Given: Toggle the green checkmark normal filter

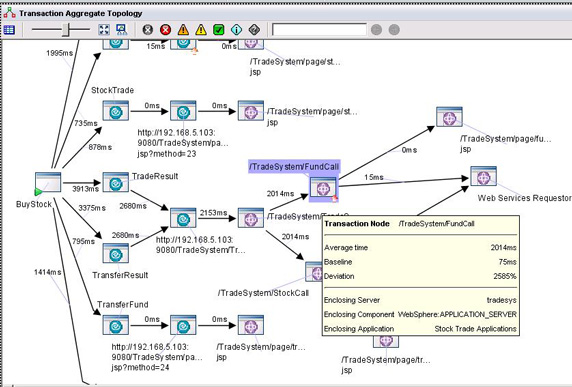Looking at the screenshot, I should click(219, 30).
